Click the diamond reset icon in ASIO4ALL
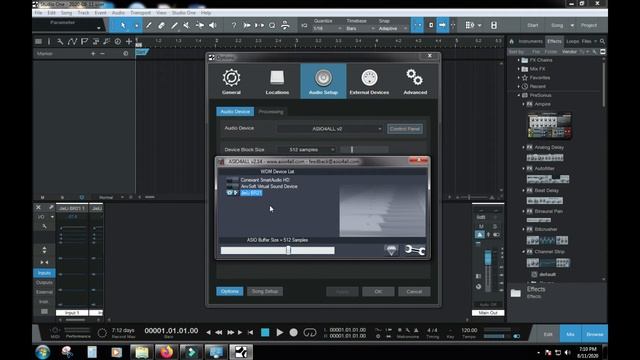This screenshot has height=360, width=640. click(x=391, y=250)
